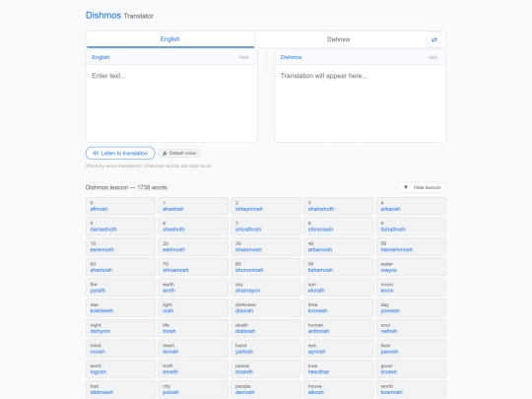Select the soul lexicon card

pyautogui.click(x=411, y=328)
